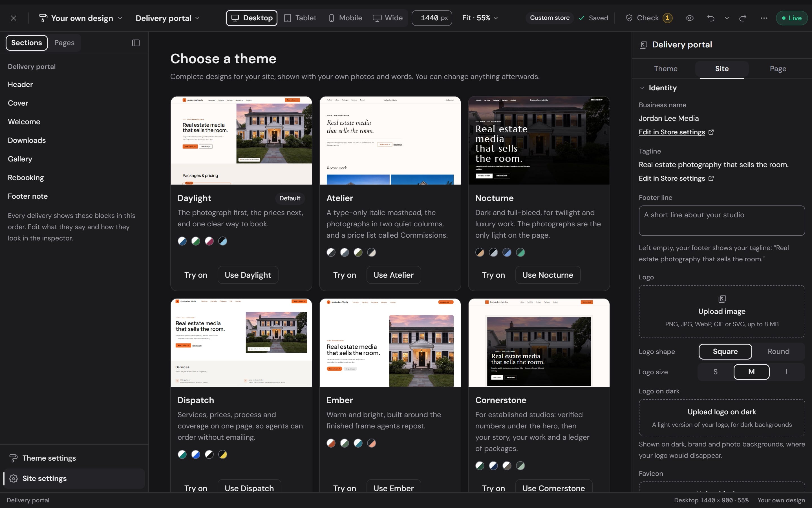Viewport: 812px width, 508px height.
Task: Open the Your own design dropdown
Action: 81,18
